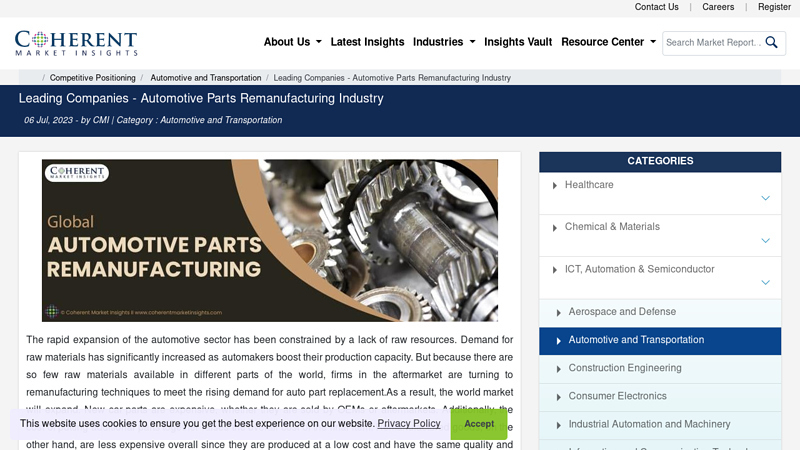
Task: Click the ICT, Automation & Semiconductor arrow bullet
Action: 555,270
